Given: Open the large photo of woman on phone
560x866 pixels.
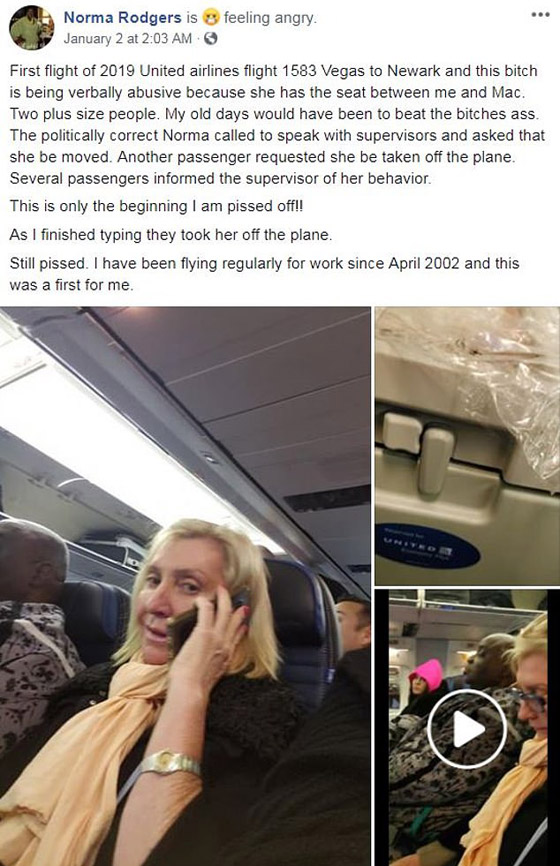Looking at the screenshot, I should click(x=185, y=586).
